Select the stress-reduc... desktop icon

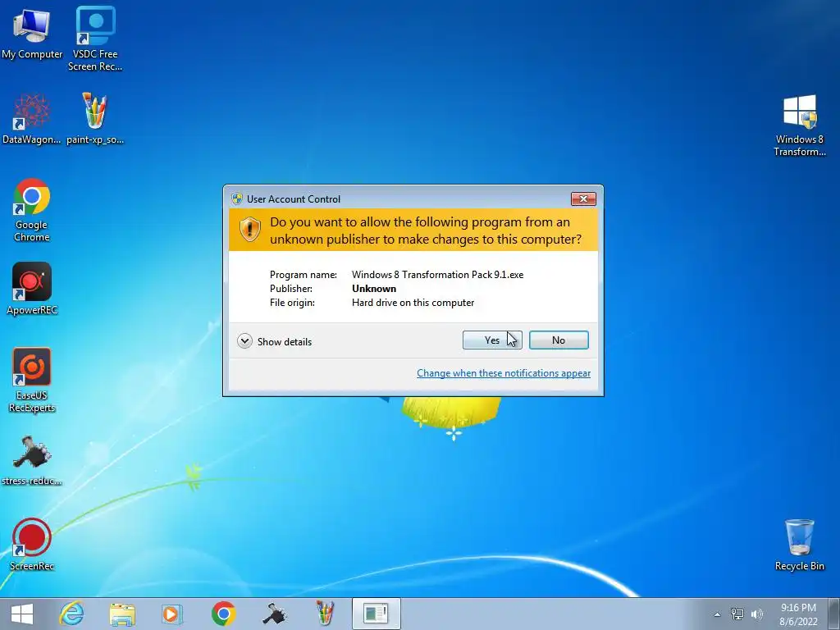32,460
